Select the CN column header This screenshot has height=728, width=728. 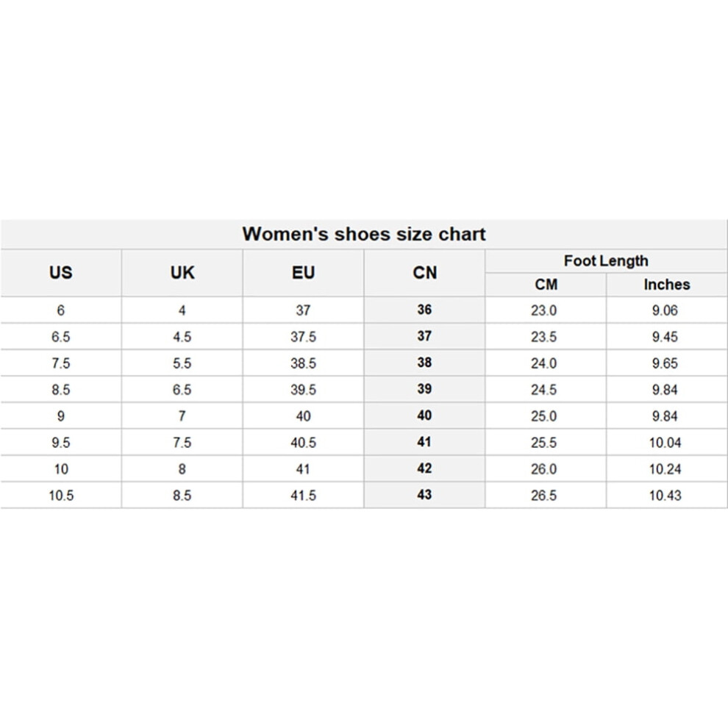[424, 273]
